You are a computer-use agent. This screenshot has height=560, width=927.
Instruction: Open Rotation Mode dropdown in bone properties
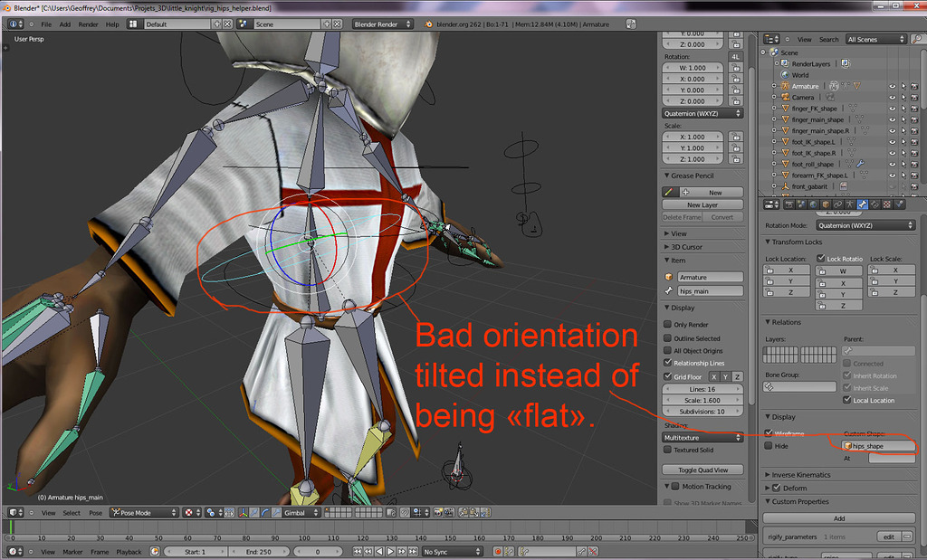[x=865, y=225]
